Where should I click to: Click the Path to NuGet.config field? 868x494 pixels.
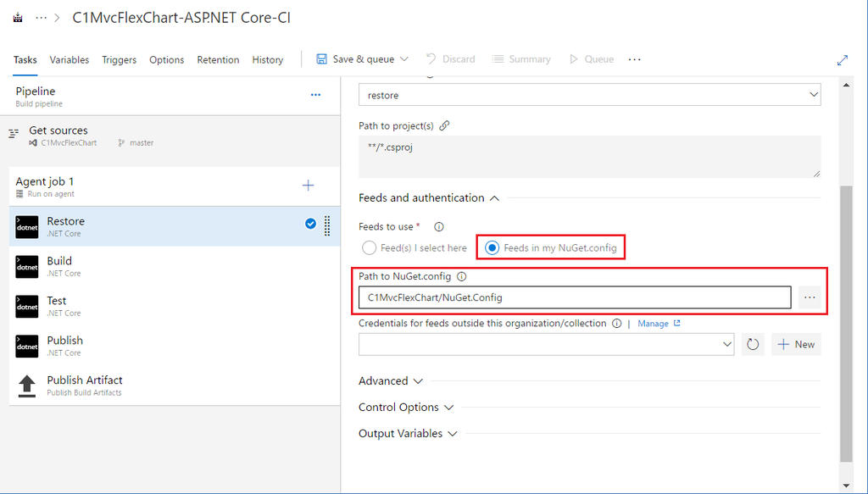click(x=575, y=297)
